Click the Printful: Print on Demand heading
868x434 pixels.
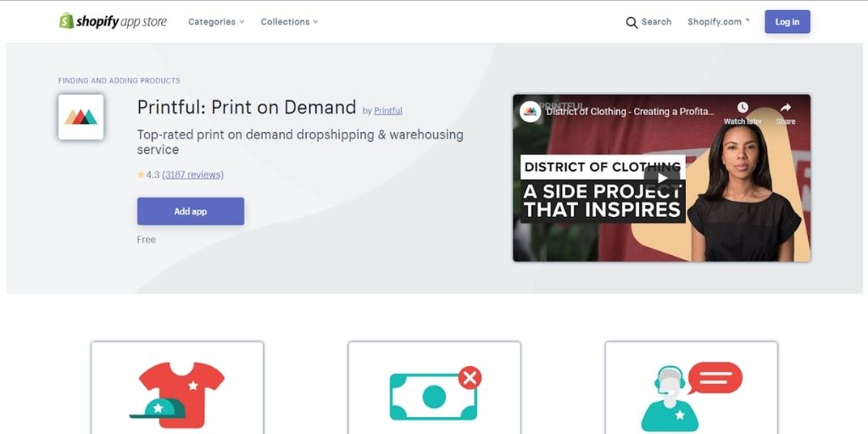point(247,107)
